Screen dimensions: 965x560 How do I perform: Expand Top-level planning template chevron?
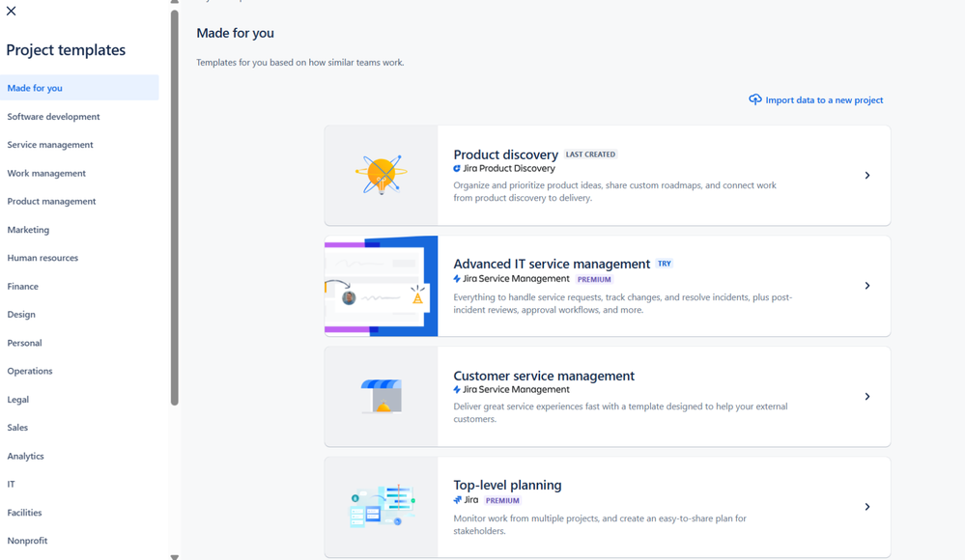(x=867, y=507)
